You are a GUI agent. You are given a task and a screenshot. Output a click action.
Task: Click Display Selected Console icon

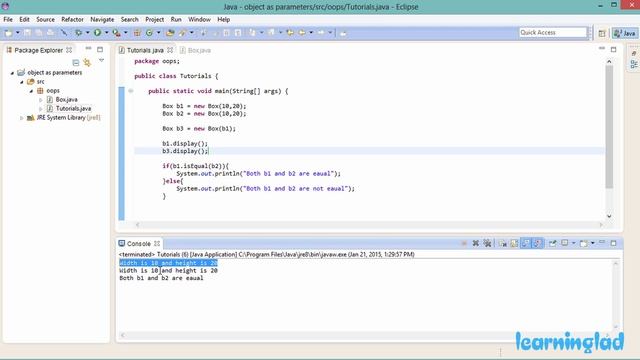point(564,243)
